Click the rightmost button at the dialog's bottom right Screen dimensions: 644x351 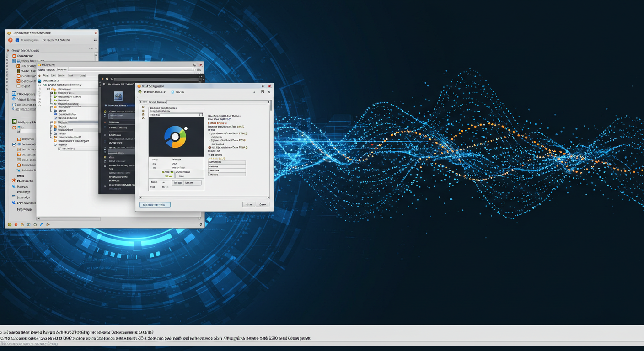263,205
